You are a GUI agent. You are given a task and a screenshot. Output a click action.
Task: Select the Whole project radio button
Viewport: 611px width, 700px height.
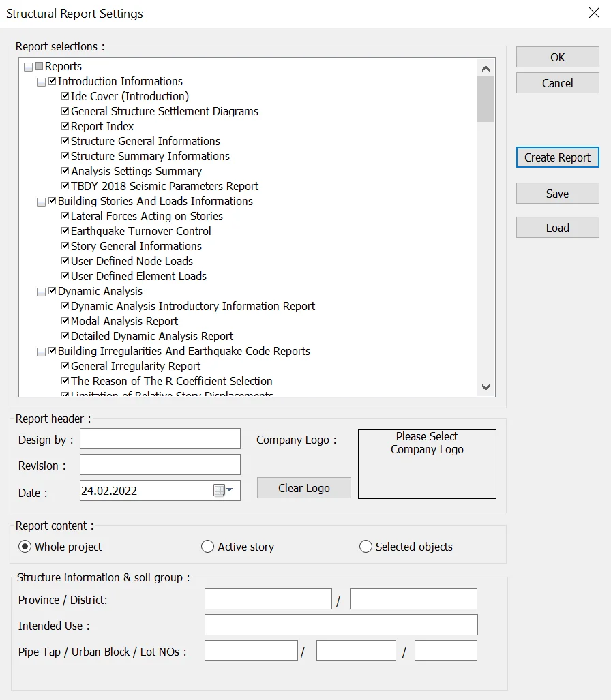tap(25, 547)
